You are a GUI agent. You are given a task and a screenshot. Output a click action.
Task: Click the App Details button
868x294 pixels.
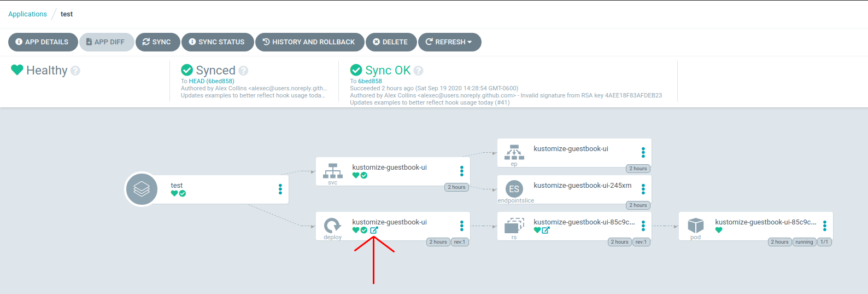point(42,42)
